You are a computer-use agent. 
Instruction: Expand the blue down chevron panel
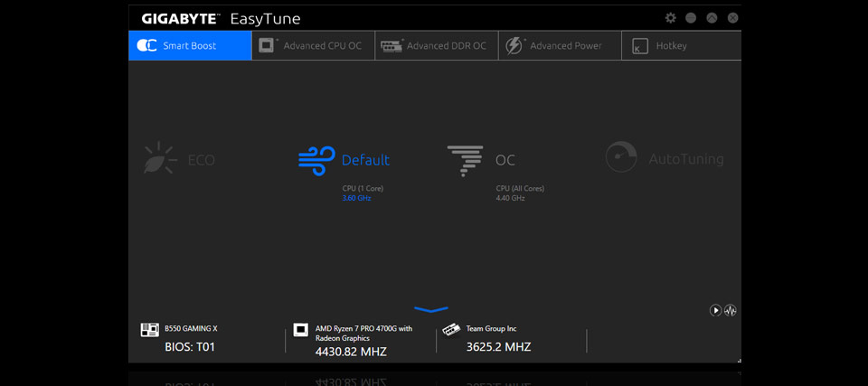tap(431, 309)
